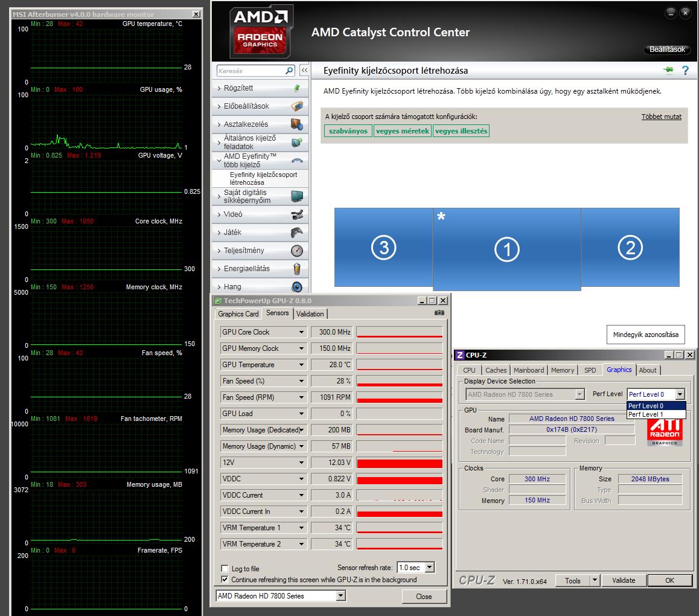Click the 12V sensor bar graph
The height and width of the screenshot is (616, 699).
click(x=400, y=463)
